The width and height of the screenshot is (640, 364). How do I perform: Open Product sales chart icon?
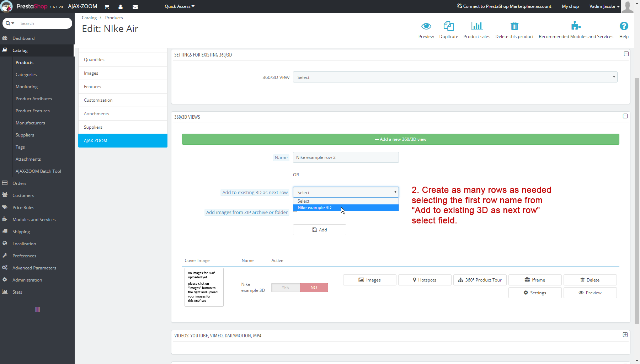point(477,26)
